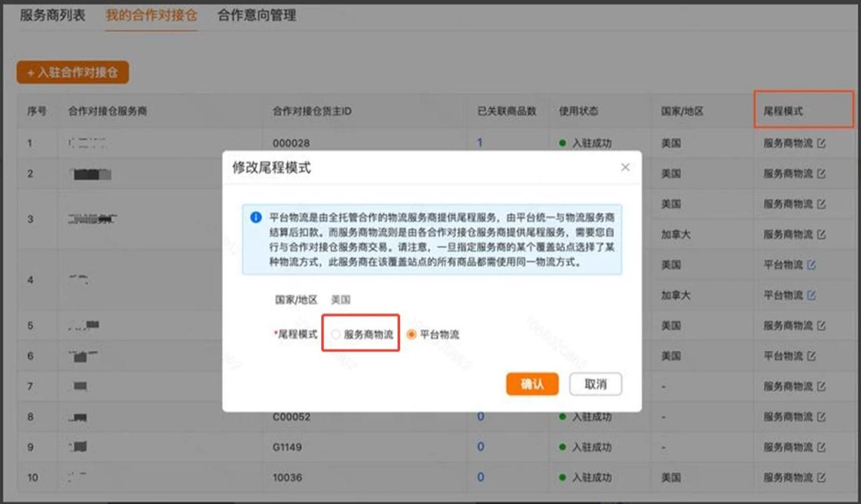打开合作意向管理标签页
This screenshot has width=861, height=504.
(256, 15)
